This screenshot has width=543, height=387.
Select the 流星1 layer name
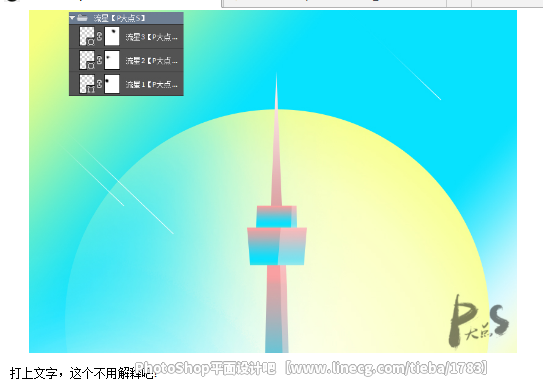tap(152, 84)
